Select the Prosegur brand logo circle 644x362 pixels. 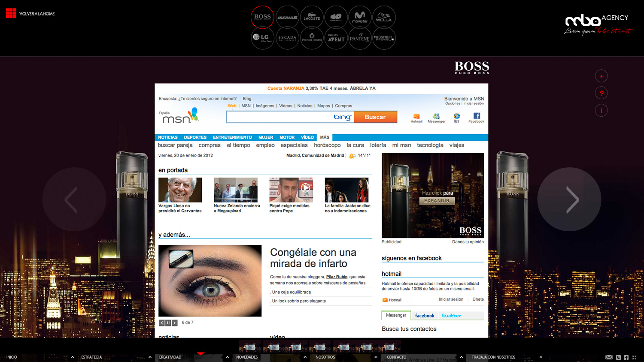click(384, 38)
